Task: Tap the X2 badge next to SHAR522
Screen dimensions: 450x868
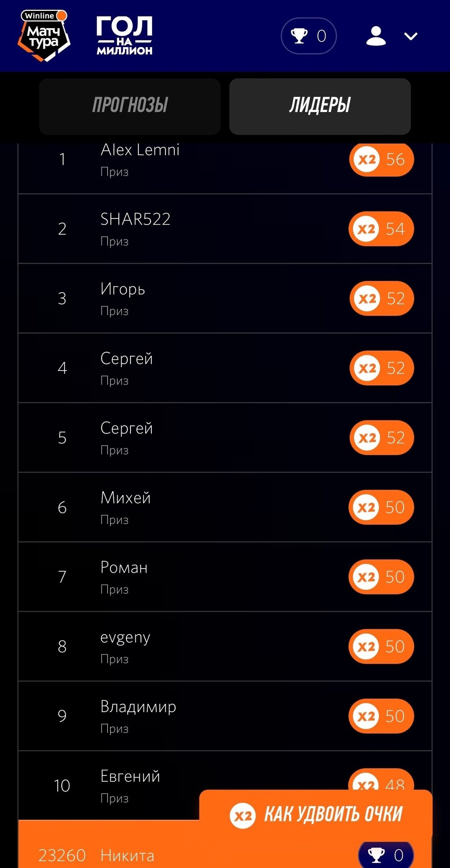Action: pos(366,229)
